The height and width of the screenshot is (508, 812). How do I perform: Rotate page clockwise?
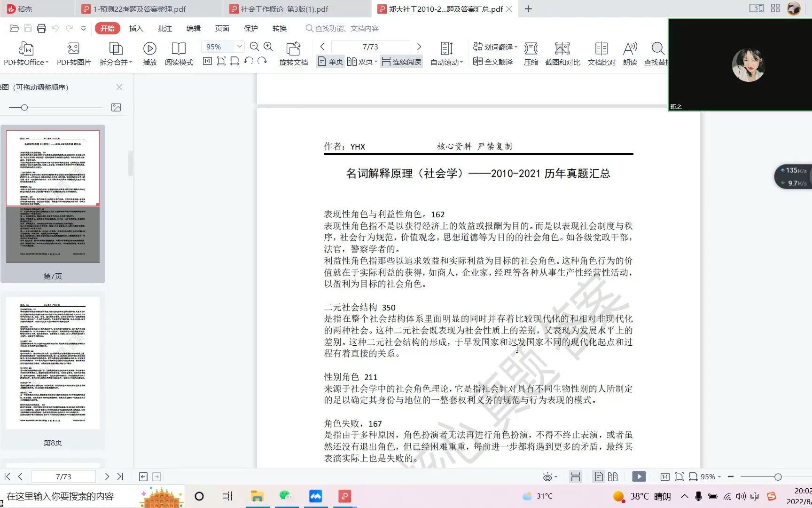(x=262, y=61)
